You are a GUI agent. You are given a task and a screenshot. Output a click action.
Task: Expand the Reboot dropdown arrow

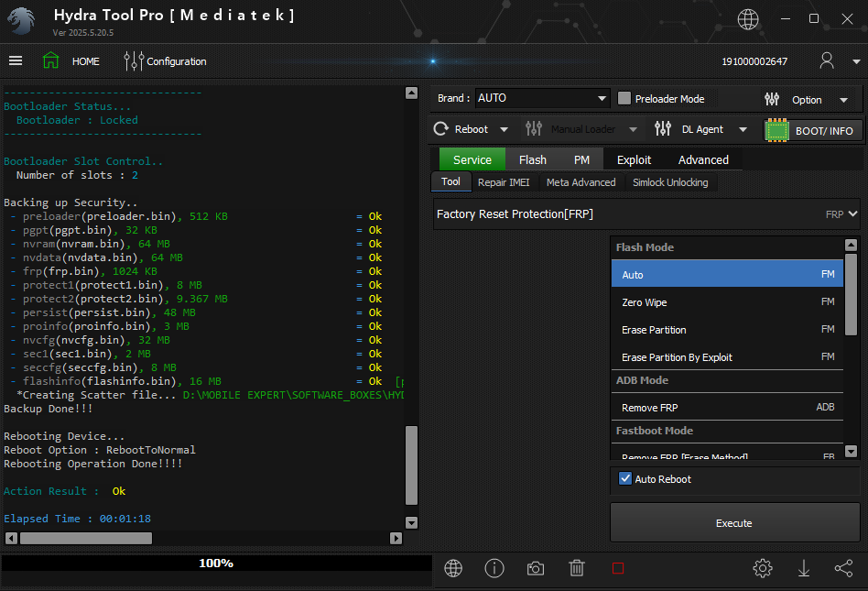[x=504, y=129]
